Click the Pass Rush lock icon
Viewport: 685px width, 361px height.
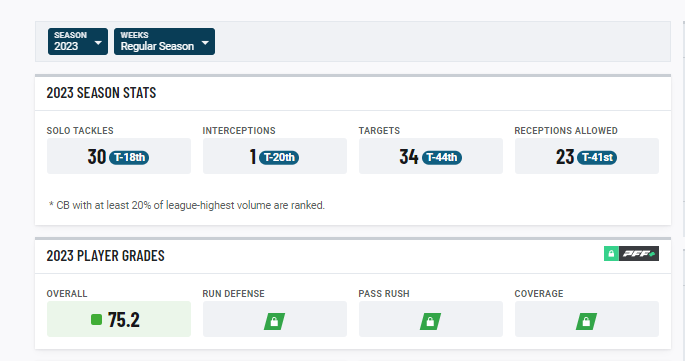click(430, 321)
